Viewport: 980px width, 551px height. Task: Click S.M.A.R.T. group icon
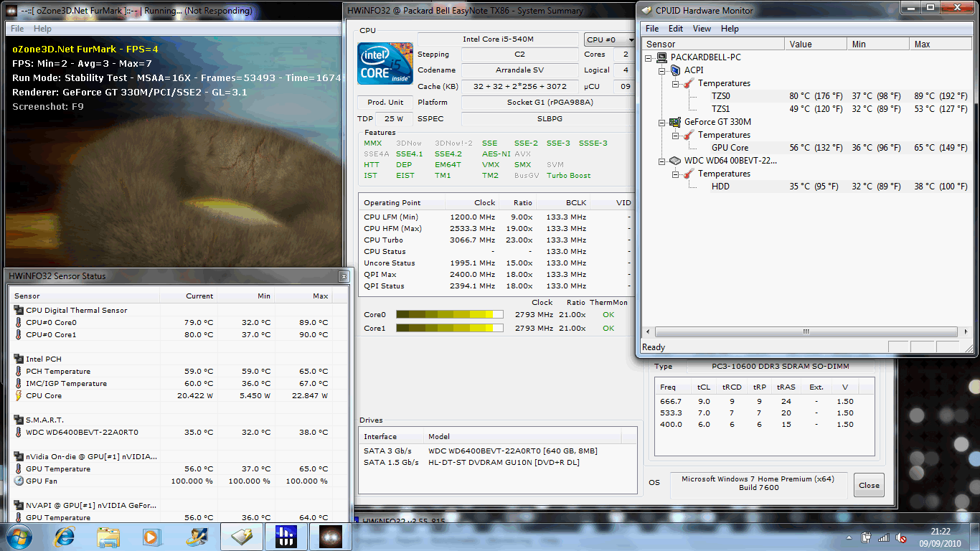(19, 420)
